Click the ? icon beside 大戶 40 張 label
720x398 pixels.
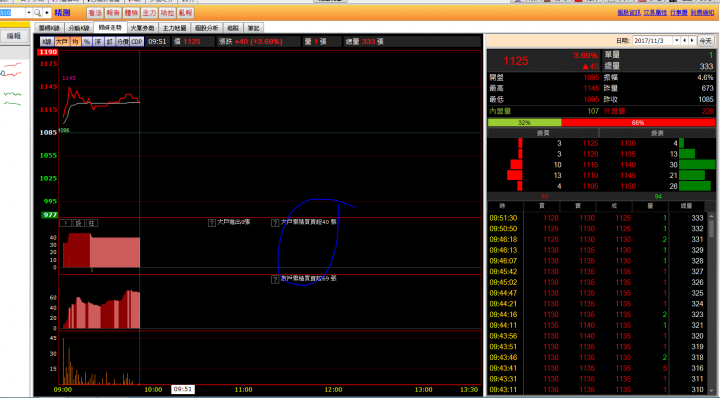(x=275, y=223)
